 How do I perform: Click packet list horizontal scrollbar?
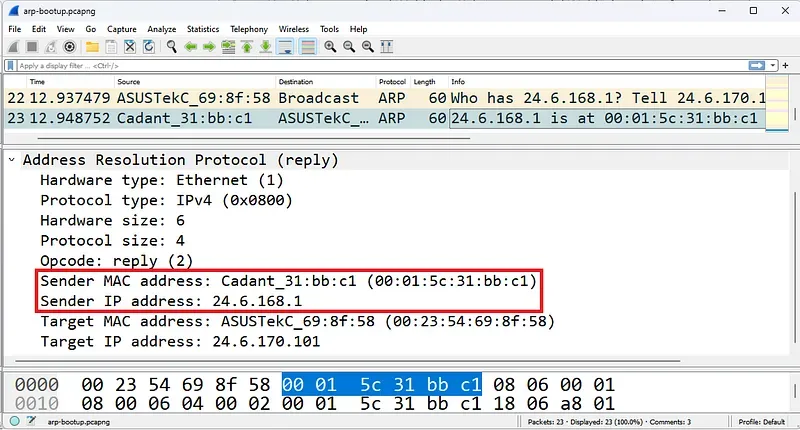(254, 138)
